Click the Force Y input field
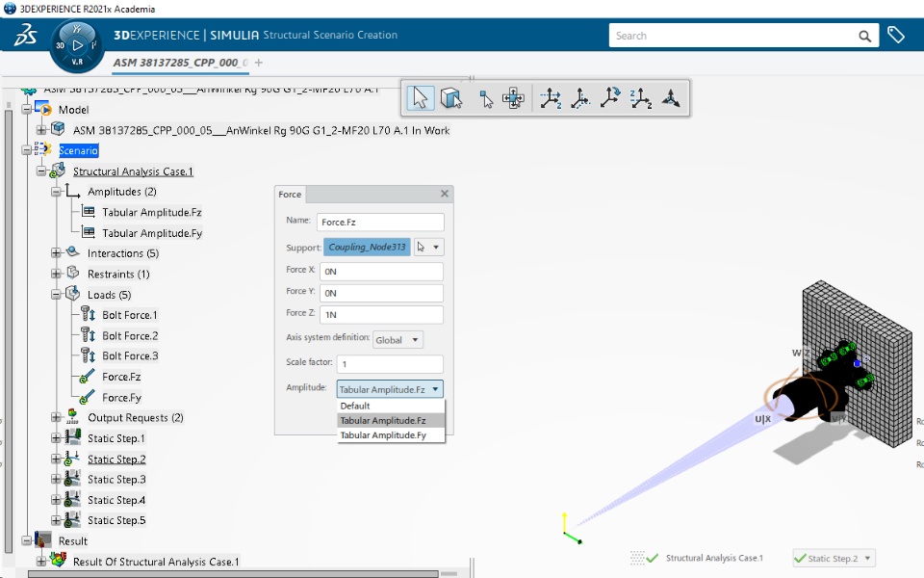Screen dimensions: 924x578 coord(381,293)
